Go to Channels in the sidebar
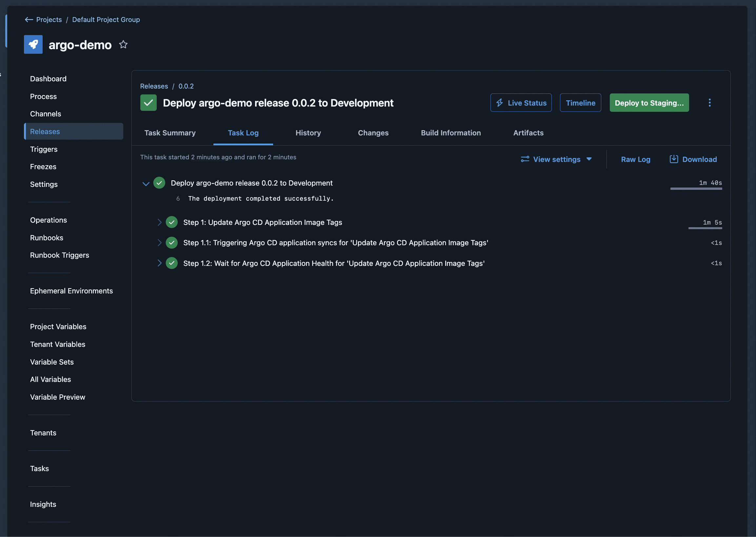 coord(46,114)
